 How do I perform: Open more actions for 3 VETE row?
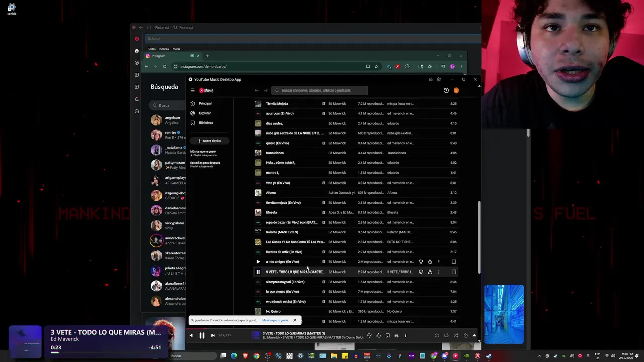439,272
